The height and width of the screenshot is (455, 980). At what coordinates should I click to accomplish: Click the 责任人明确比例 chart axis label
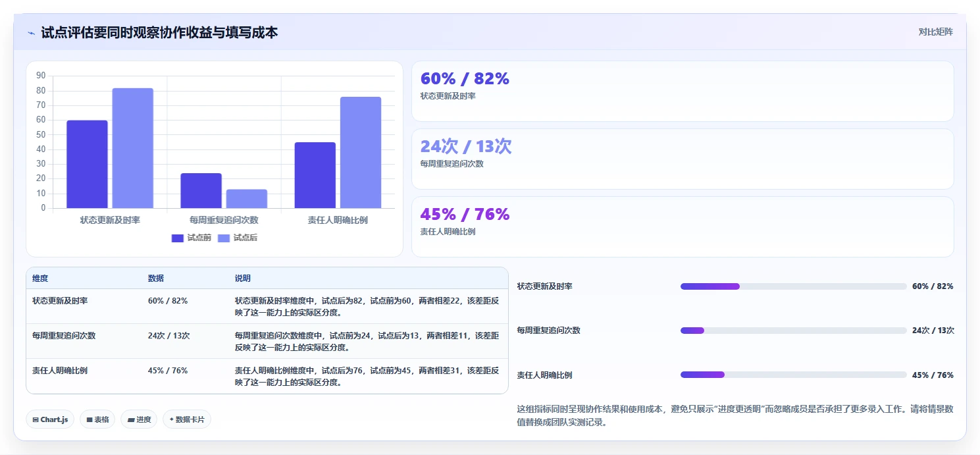pyautogui.click(x=338, y=220)
